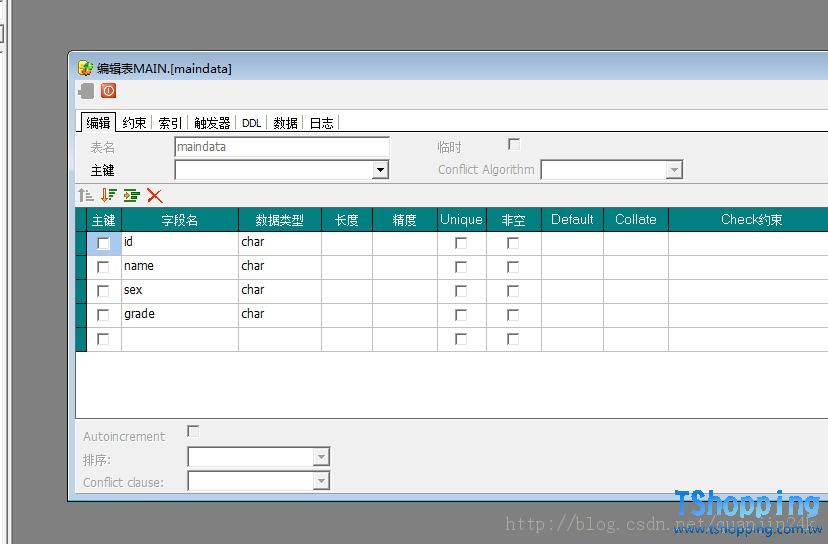Click the gray plug connect icon

pyautogui.click(x=86, y=91)
